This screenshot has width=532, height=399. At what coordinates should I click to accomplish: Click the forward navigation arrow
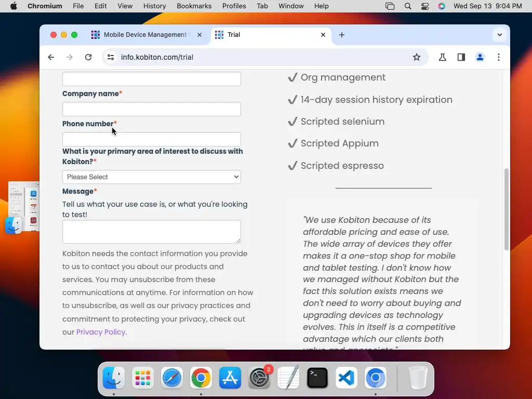click(70, 57)
